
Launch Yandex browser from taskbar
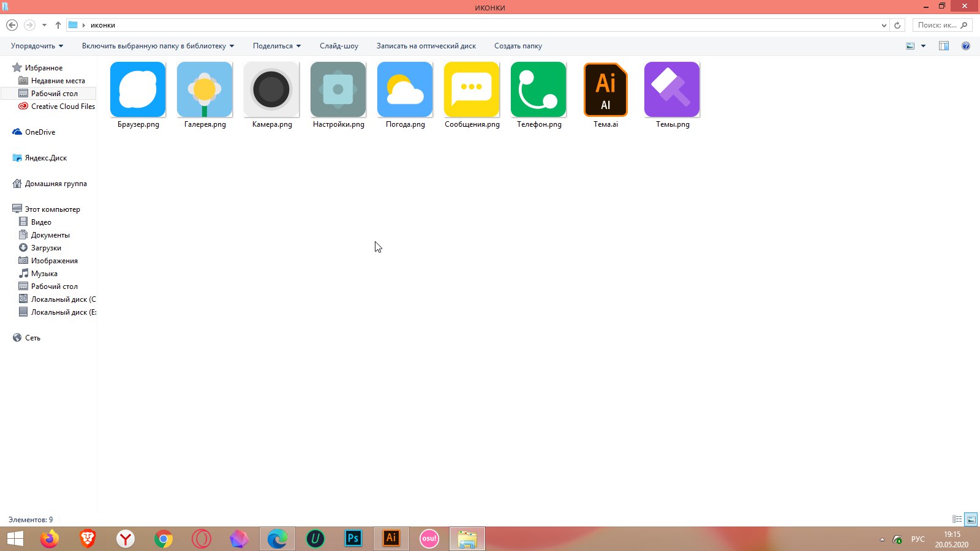126,539
